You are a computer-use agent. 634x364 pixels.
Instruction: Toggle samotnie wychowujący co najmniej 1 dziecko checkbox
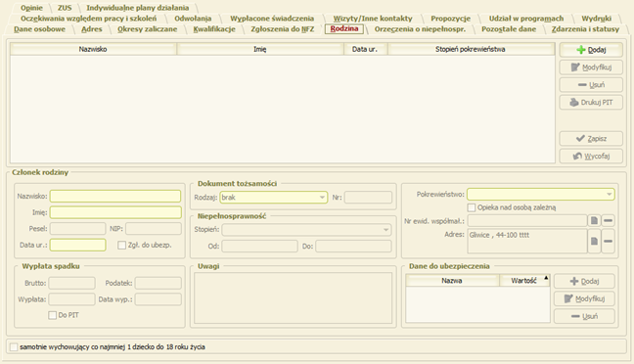click(x=14, y=347)
